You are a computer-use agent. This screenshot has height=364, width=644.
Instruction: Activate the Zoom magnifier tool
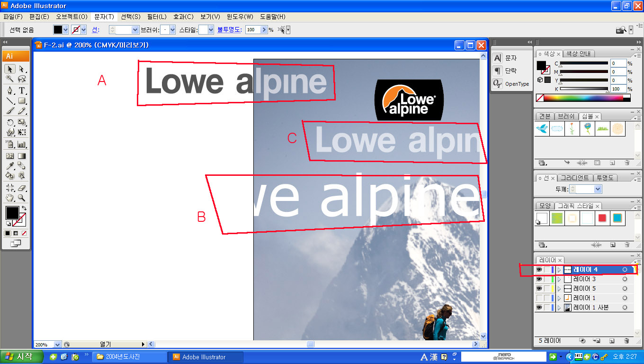[x=22, y=198]
